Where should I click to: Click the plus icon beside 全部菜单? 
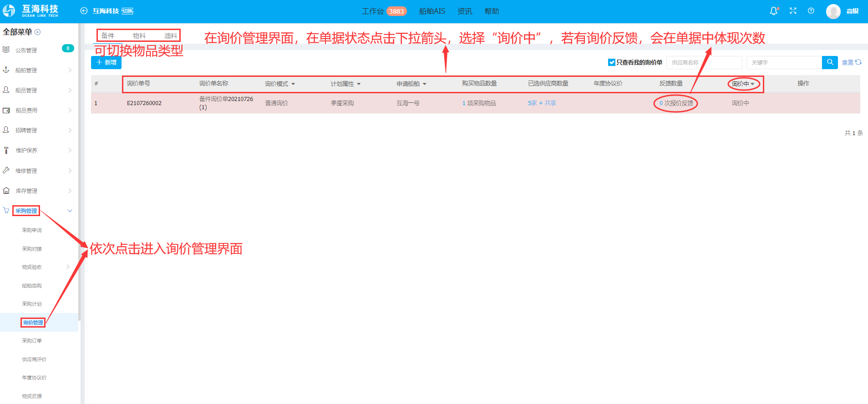[38, 32]
